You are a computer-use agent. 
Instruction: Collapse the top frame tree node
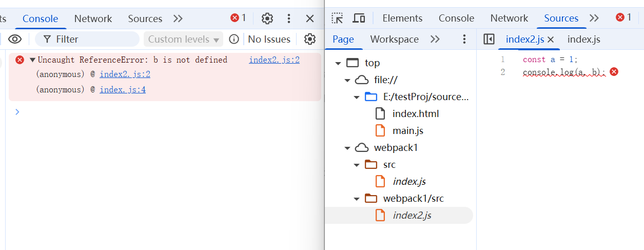click(338, 63)
